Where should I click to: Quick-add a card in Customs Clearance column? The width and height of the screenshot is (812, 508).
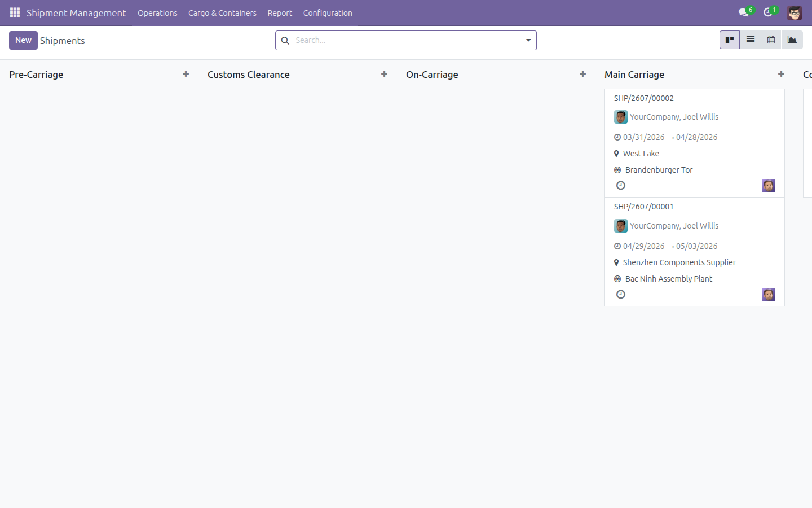coord(384,74)
